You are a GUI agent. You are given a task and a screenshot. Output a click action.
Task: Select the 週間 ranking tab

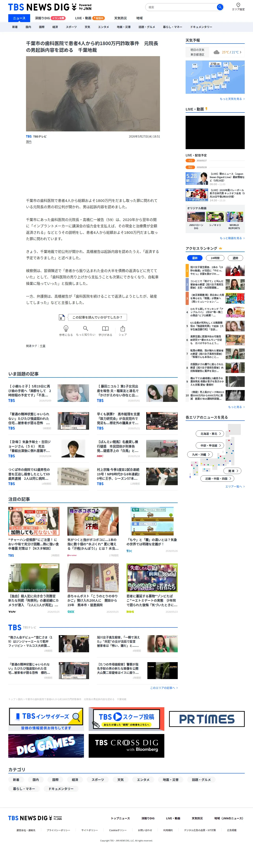pos(235,258)
